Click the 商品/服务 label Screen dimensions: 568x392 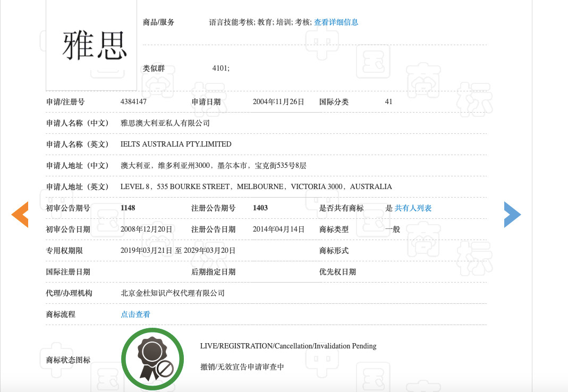coord(158,22)
